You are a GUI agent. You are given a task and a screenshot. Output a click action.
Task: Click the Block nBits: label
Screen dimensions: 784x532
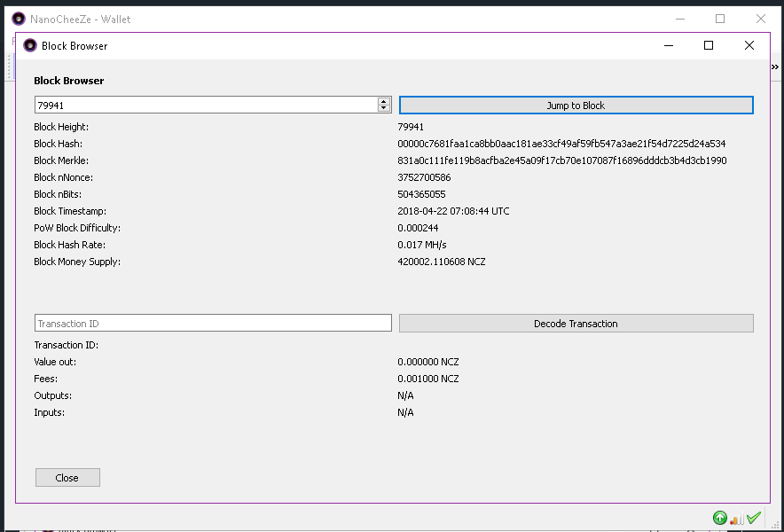(x=58, y=194)
